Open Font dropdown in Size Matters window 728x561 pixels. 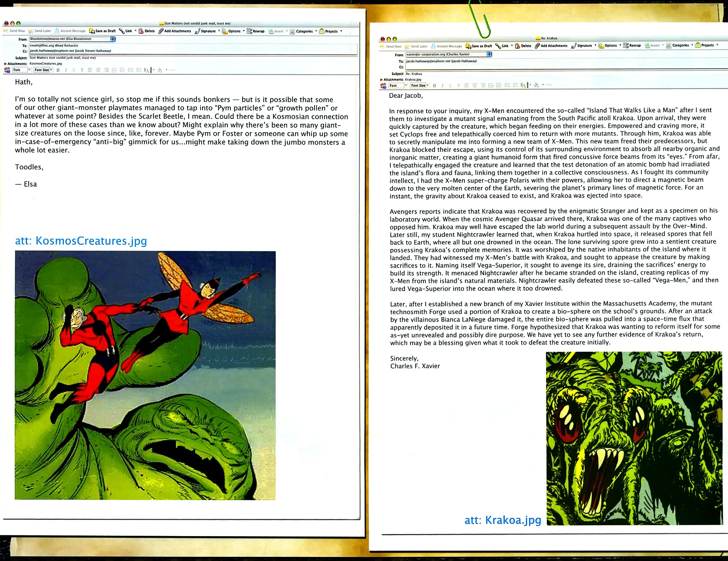coord(22,70)
